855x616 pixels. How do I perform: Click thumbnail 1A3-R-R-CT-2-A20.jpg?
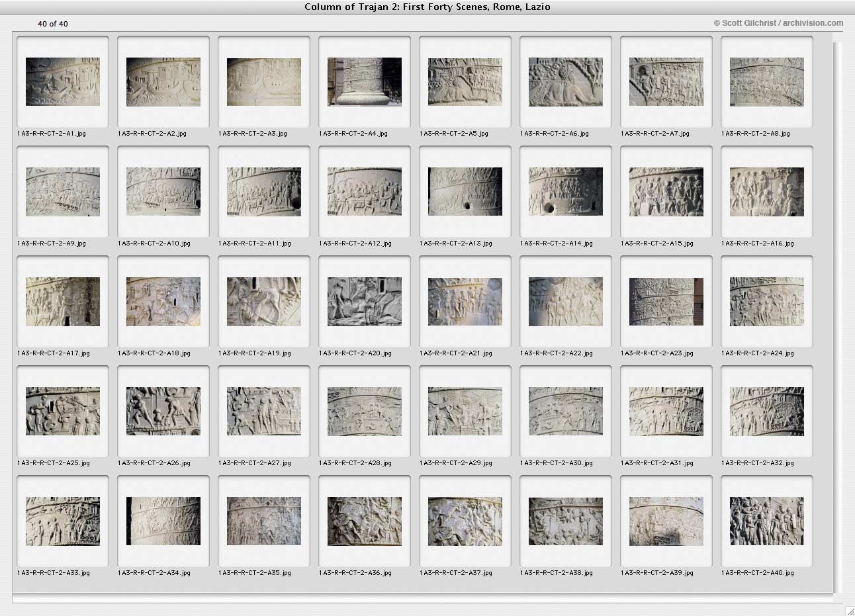click(x=365, y=301)
